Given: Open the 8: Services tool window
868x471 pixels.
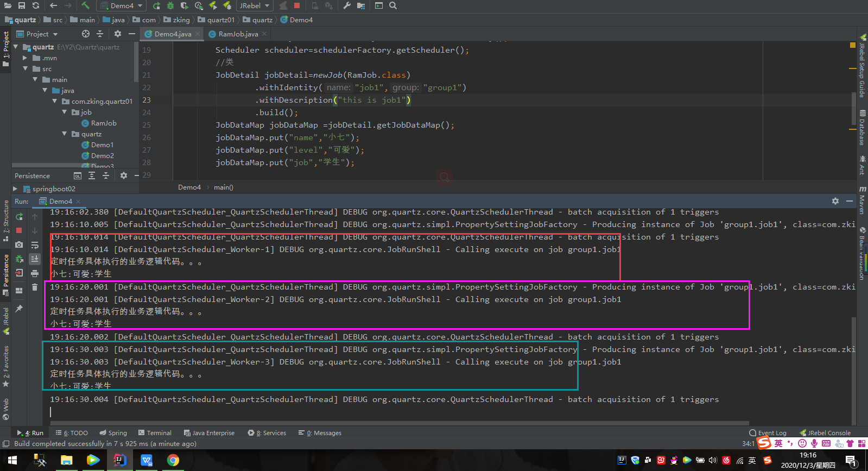Looking at the screenshot, I should (x=267, y=433).
